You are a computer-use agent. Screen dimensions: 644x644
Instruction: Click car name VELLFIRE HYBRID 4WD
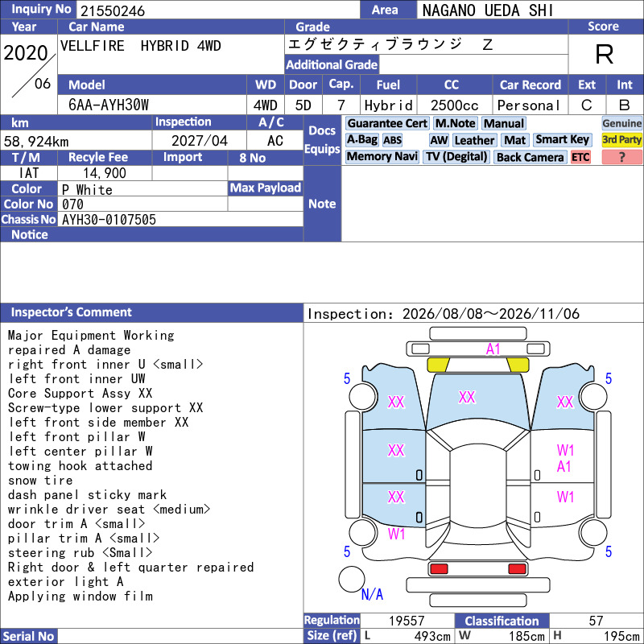pyautogui.click(x=140, y=46)
